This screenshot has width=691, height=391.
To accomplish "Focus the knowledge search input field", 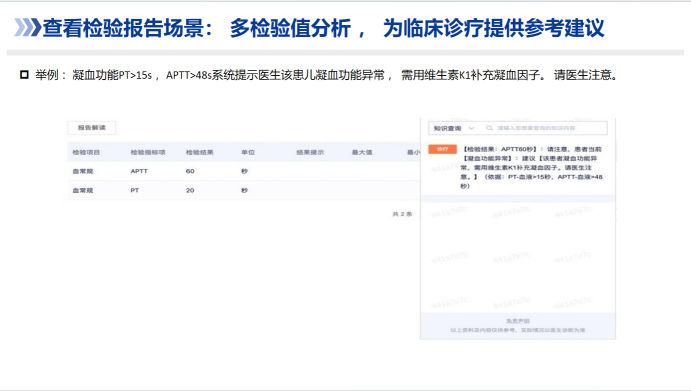I will tap(546, 128).
